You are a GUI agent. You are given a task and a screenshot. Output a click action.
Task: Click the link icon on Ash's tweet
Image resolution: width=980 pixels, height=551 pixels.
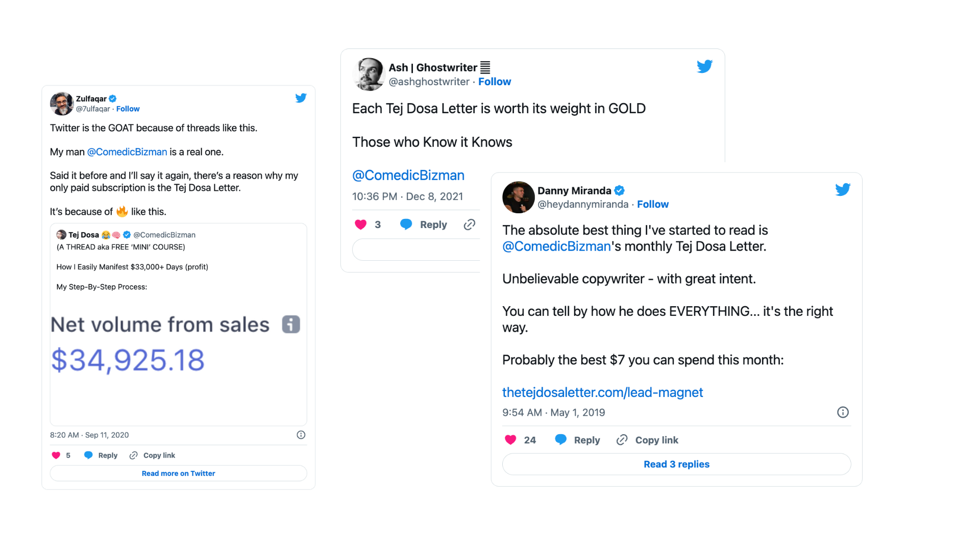click(x=470, y=224)
